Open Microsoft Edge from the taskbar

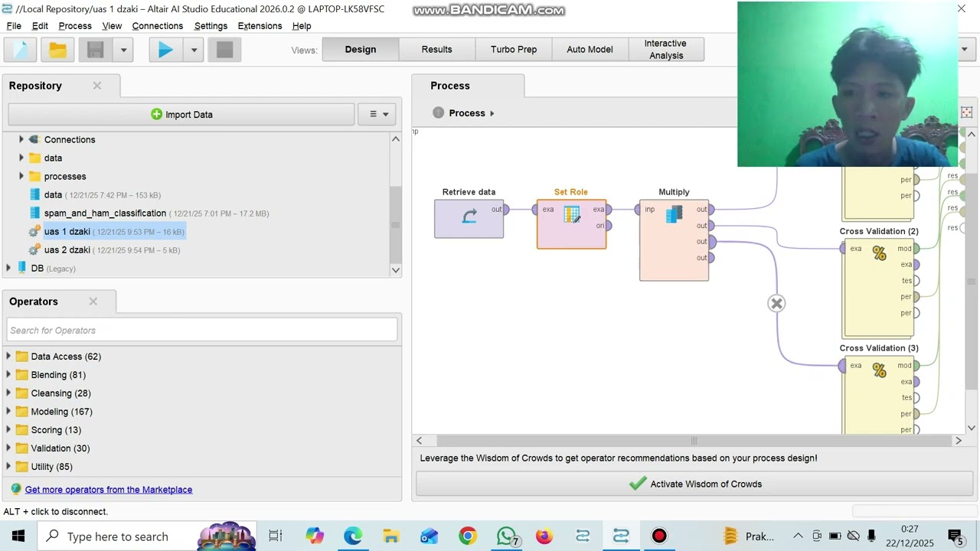(353, 536)
